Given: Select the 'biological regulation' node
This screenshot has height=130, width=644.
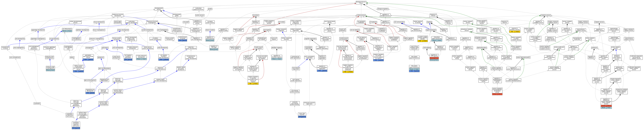Looking at the screenshot, I should (383, 9).
